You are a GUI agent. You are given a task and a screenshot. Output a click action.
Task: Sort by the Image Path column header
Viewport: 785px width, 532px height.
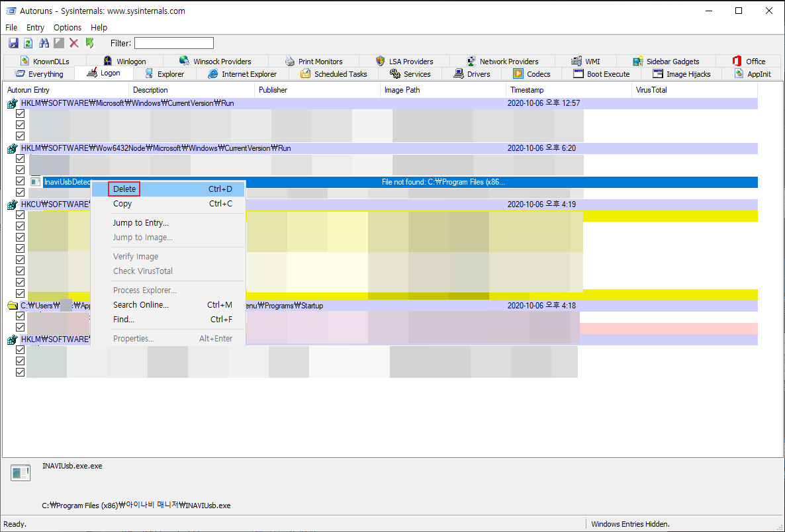pyautogui.click(x=443, y=90)
